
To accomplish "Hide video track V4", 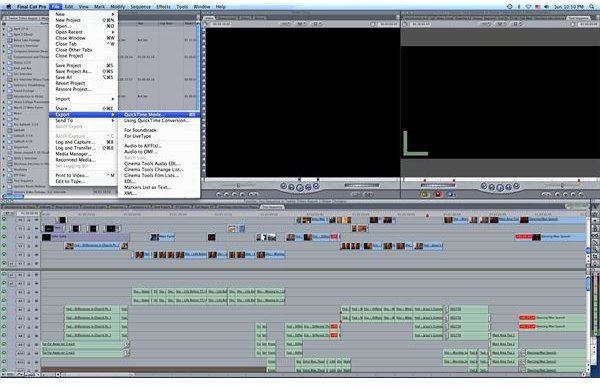I will coord(4,237).
